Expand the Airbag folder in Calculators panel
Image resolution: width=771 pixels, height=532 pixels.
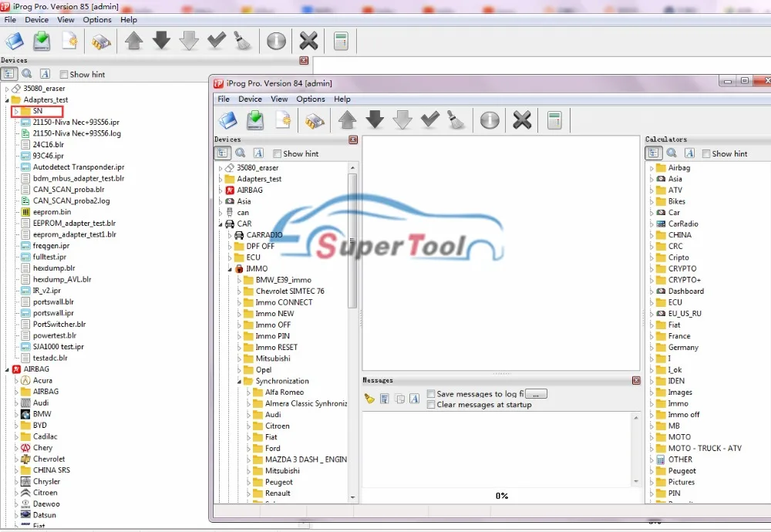point(651,168)
